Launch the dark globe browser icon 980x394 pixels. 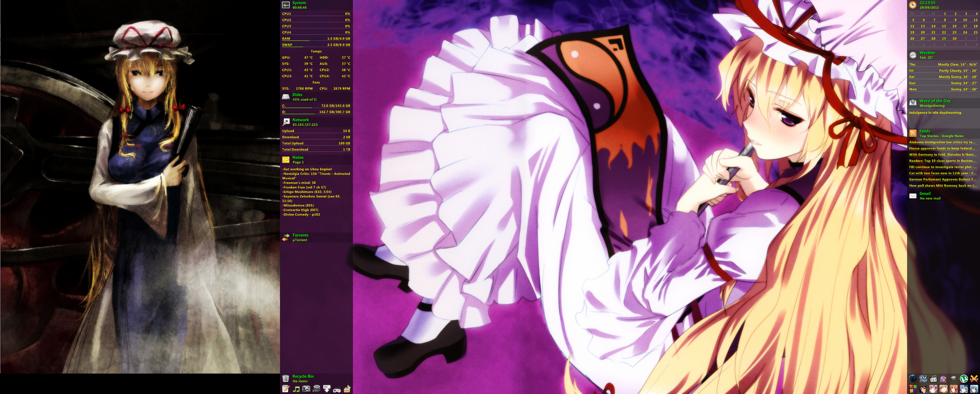coord(913,379)
